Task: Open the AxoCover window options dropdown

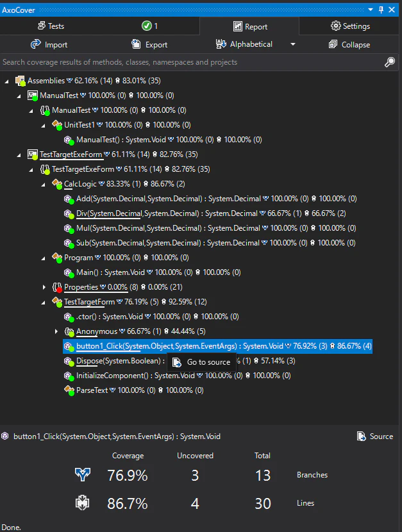Action: click(371, 10)
